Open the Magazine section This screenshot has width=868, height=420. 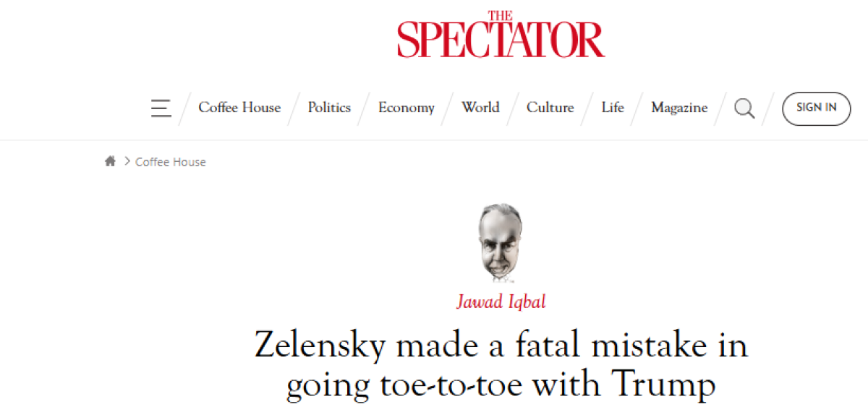tap(679, 108)
